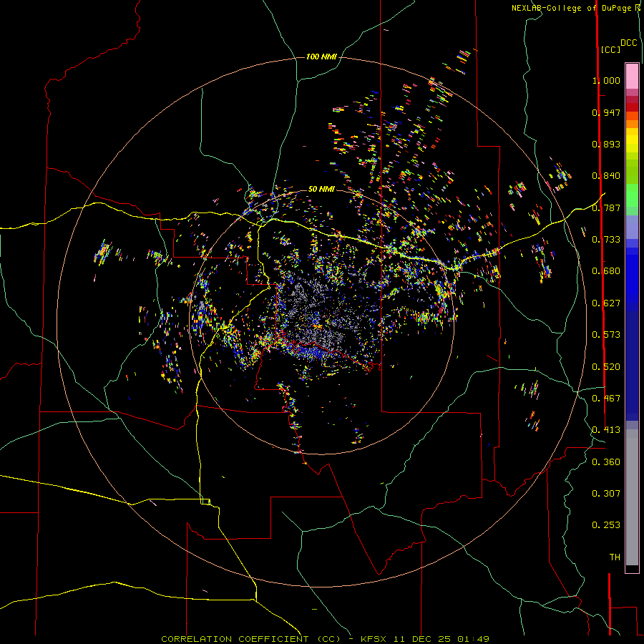Screen dimensions: 644x644
Task: Click the "CORRELATION COEFFICIENT (CC) - KFSX" caption at bottom
Action: 273,639
